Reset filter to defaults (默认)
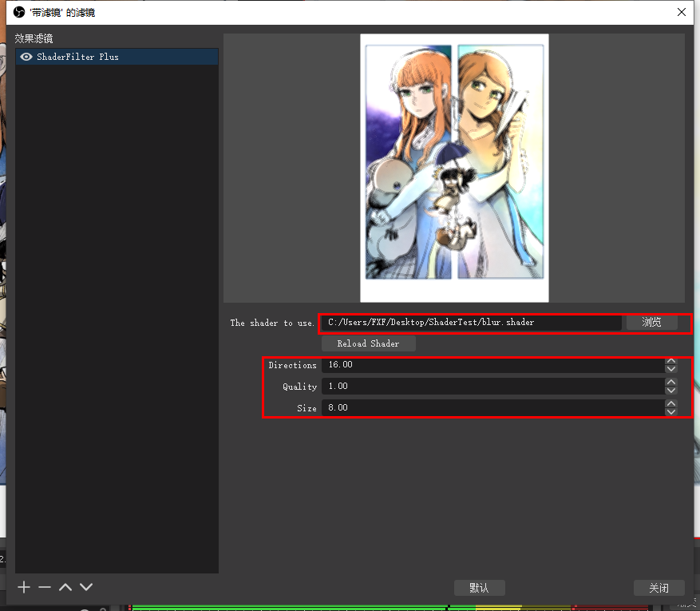 (480, 588)
